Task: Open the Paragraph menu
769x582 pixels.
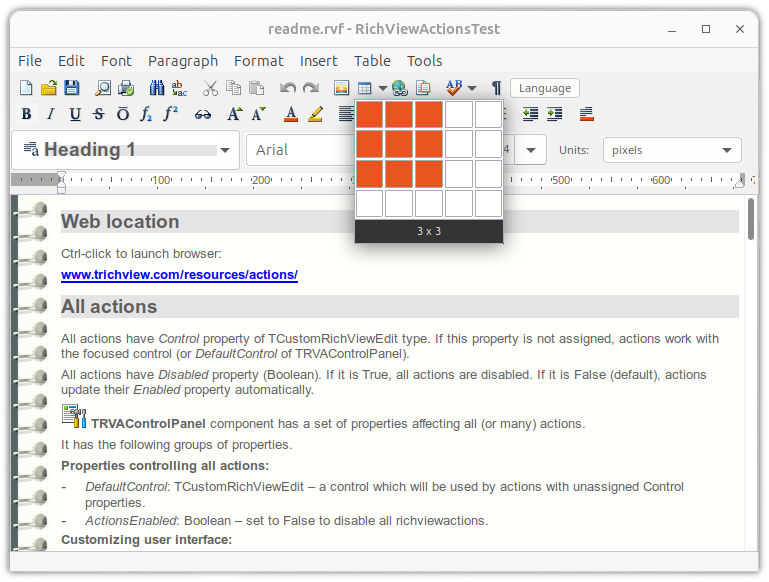Action: 182,61
